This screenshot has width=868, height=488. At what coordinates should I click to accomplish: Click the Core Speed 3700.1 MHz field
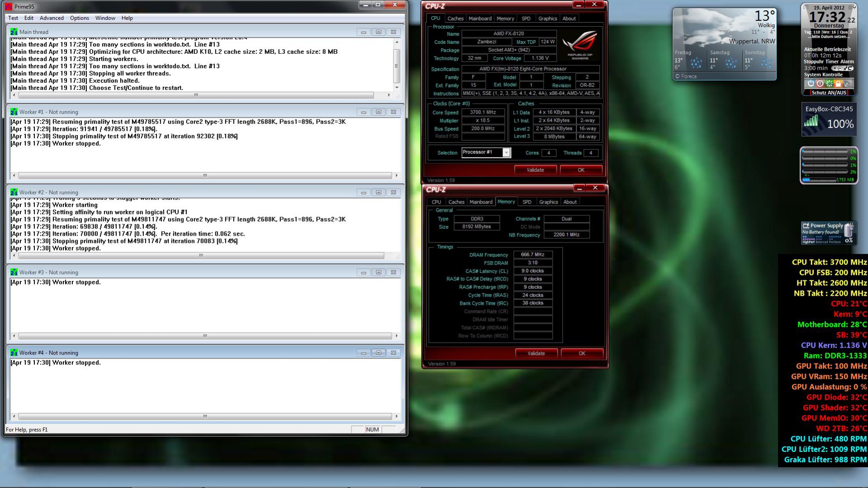click(x=483, y=112)
